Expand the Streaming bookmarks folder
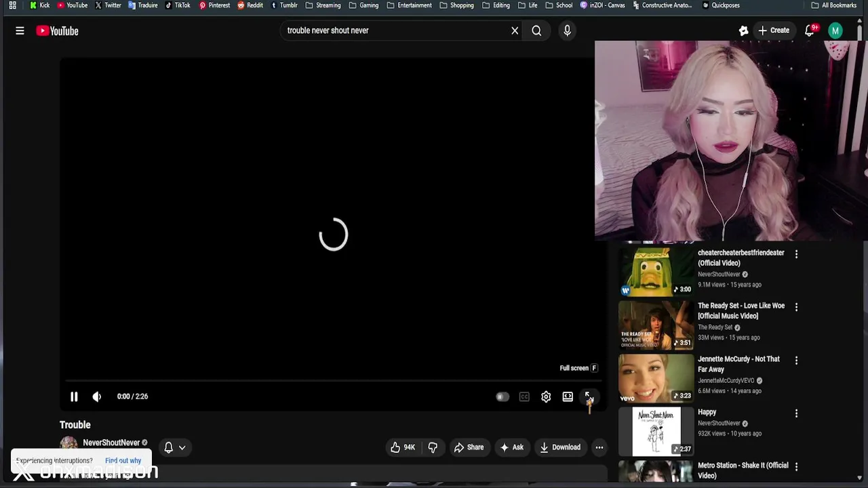The image size is (868, 488). click(323, 5)
